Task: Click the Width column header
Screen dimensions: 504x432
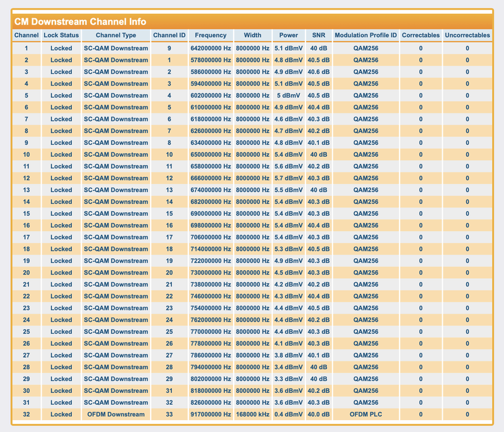Action: click(253, 35)
